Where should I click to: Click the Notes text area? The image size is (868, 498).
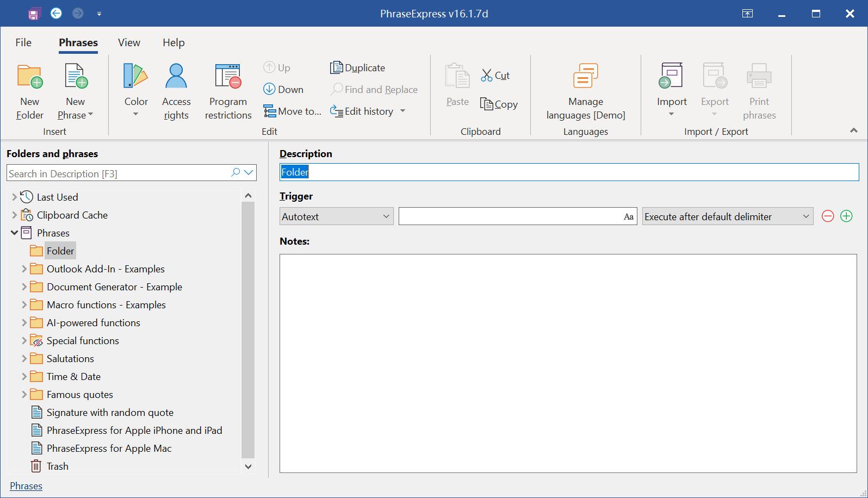[568, 363]
